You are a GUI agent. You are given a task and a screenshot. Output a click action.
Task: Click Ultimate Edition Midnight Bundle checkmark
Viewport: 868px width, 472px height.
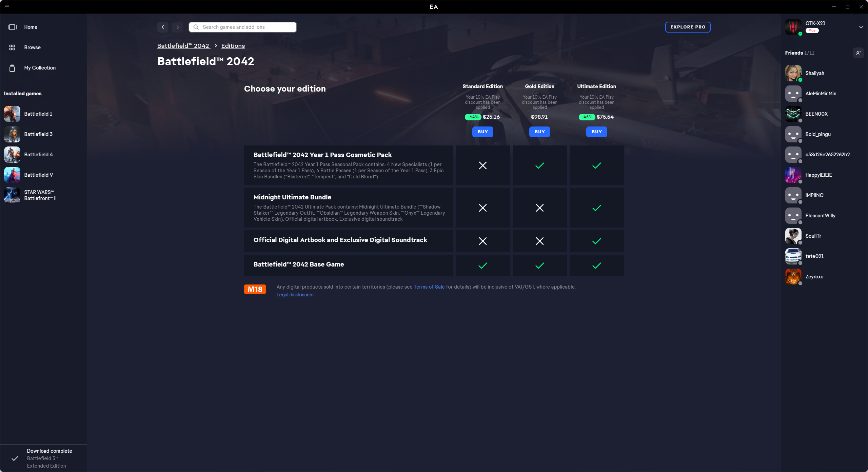click(x=597, y=208)
